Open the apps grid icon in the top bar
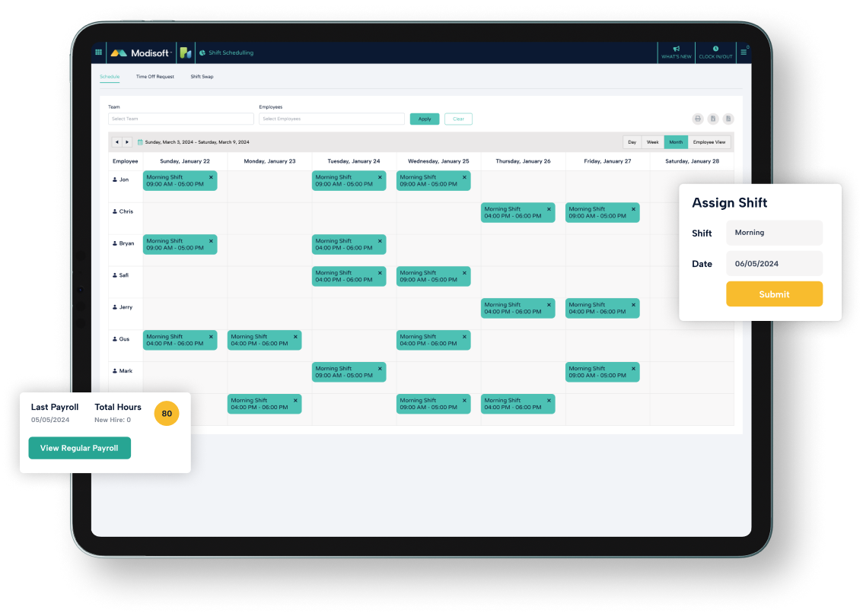863x616 pixels. click(x=98, y=52)
